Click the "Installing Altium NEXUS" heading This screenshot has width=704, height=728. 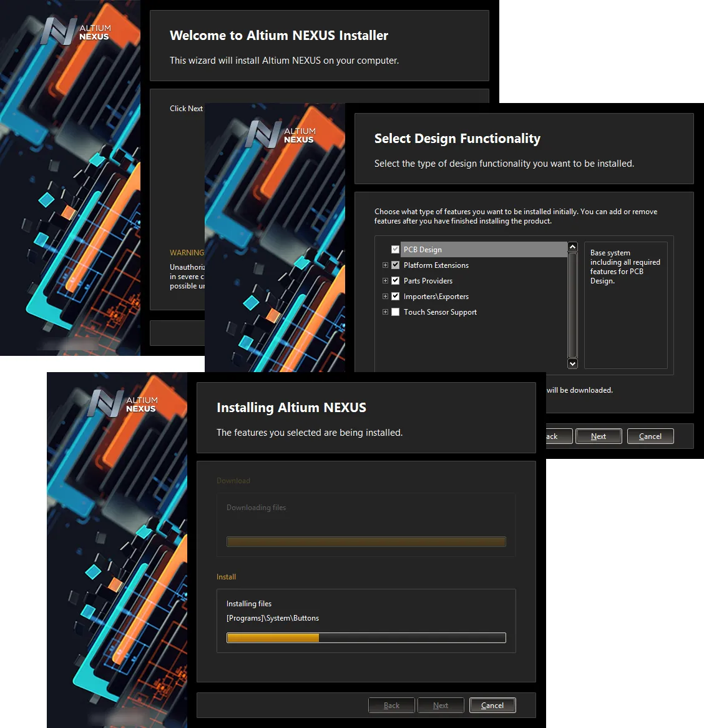(x=291, y=407)
